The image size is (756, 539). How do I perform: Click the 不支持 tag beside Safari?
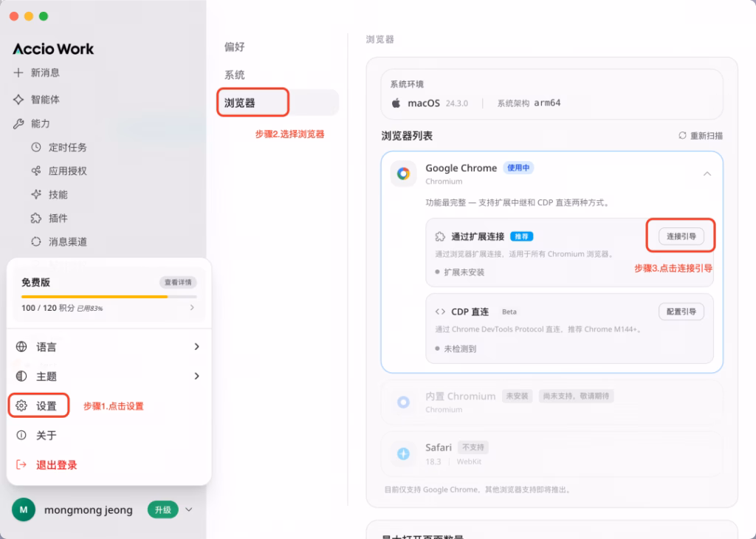(473, 447)
